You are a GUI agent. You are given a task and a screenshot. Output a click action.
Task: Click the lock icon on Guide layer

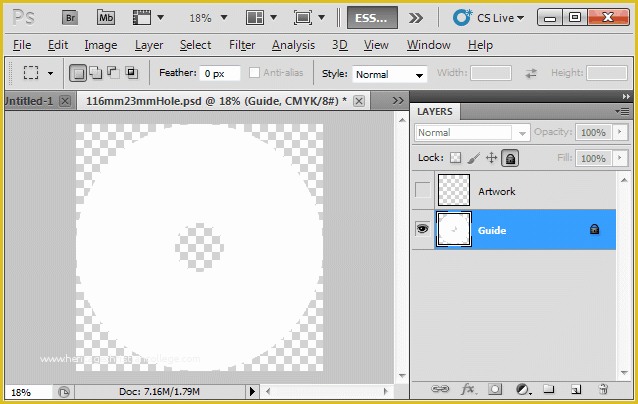tap(594, 229)
